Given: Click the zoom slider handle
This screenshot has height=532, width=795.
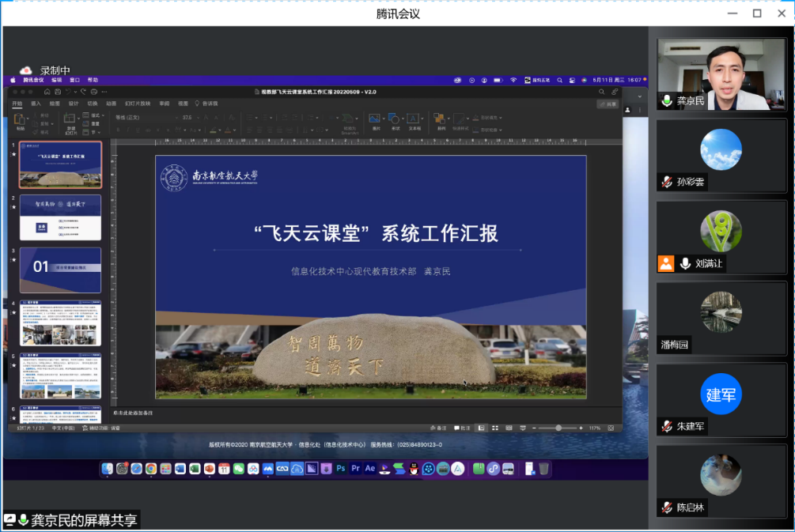Looking at the screenshot, I should (x=558, y=428).
